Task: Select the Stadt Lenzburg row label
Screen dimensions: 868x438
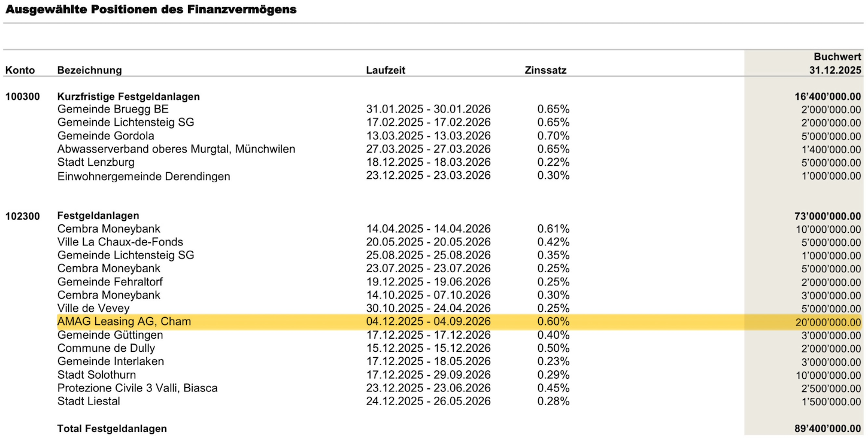Action: click(x=96, y=162)
